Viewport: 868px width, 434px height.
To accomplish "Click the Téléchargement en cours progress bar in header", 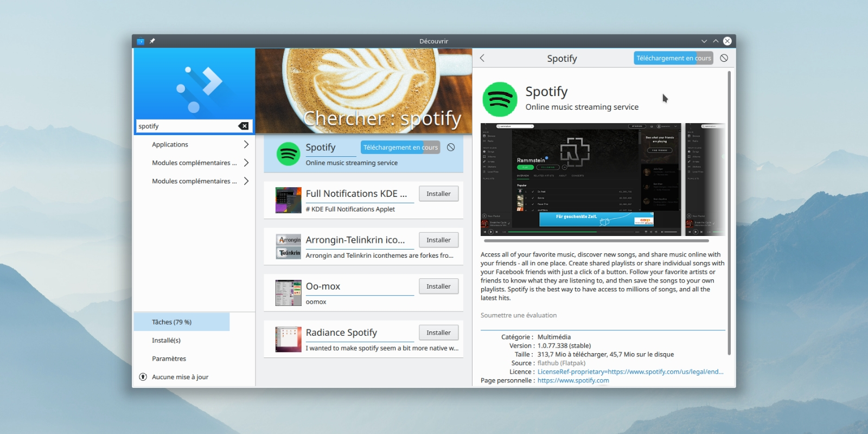I will 673,58.
